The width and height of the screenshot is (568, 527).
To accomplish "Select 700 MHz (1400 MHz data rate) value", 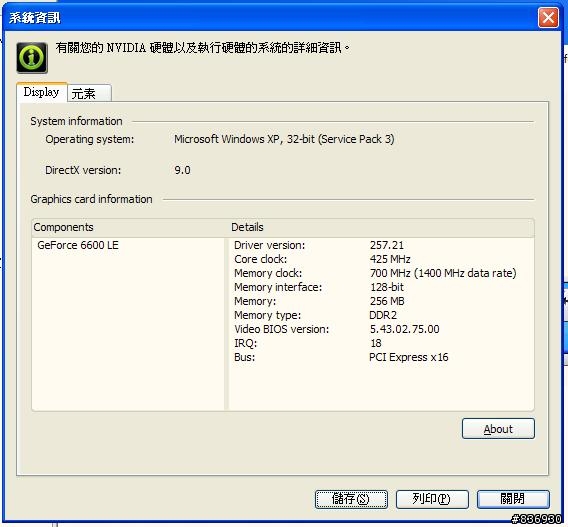I will point(443,273).
